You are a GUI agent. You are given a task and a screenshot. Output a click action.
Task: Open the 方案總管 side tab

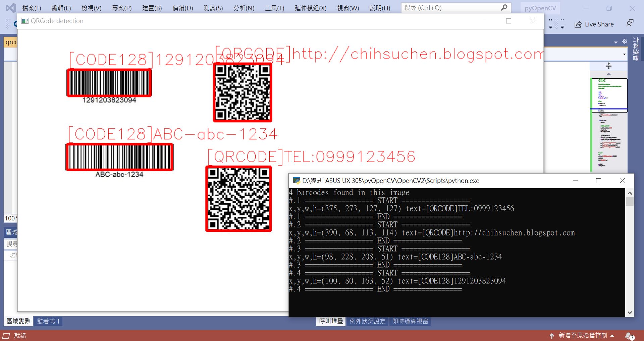click(x=635, y=49)
